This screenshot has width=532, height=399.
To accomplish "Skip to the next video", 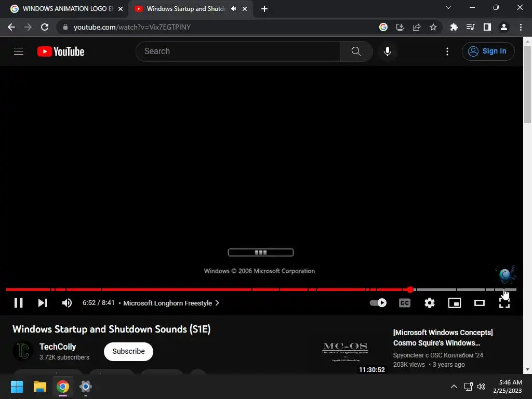I will tap(43, 303).
